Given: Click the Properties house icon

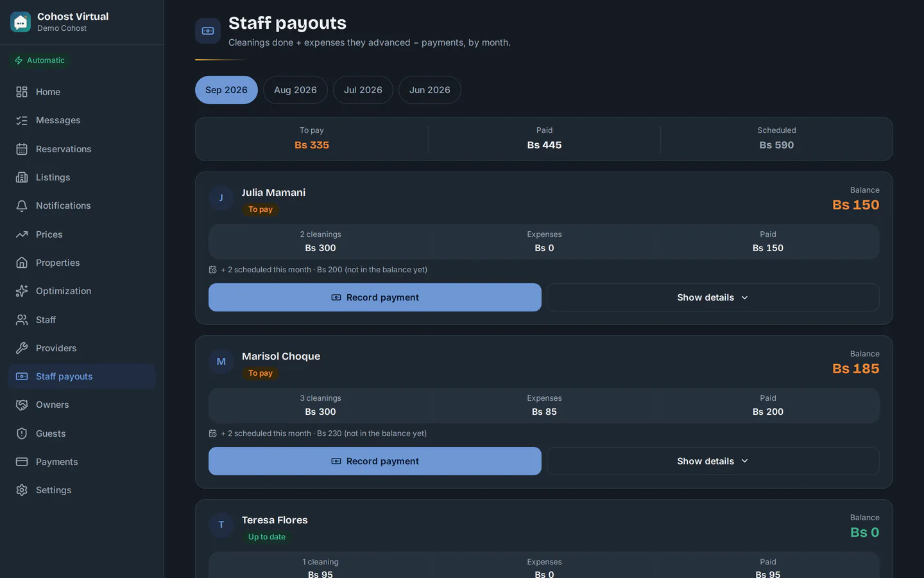Looking at the screenshot, I should point(22,263).
